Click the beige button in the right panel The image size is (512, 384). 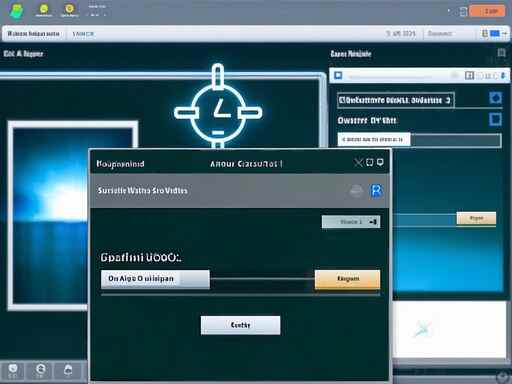click(x=476, y=218)
